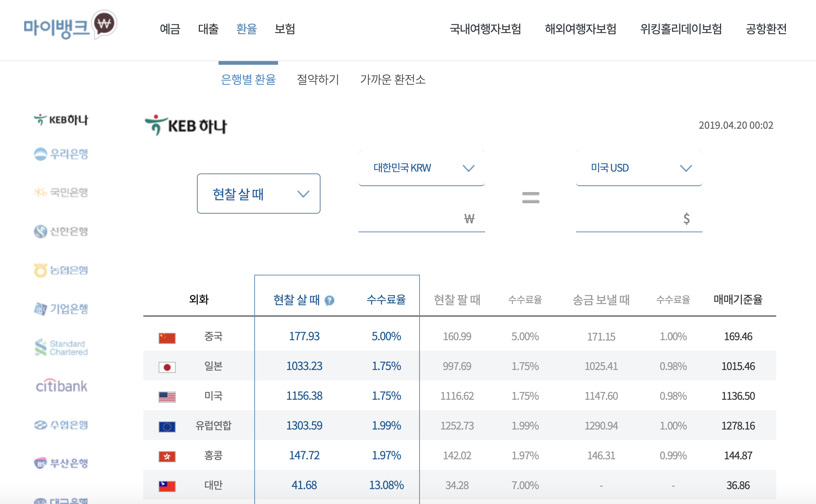This screenshot has width=816, height=504.
Task: Click the Taiwan flag icon
Action: (167, 486)
